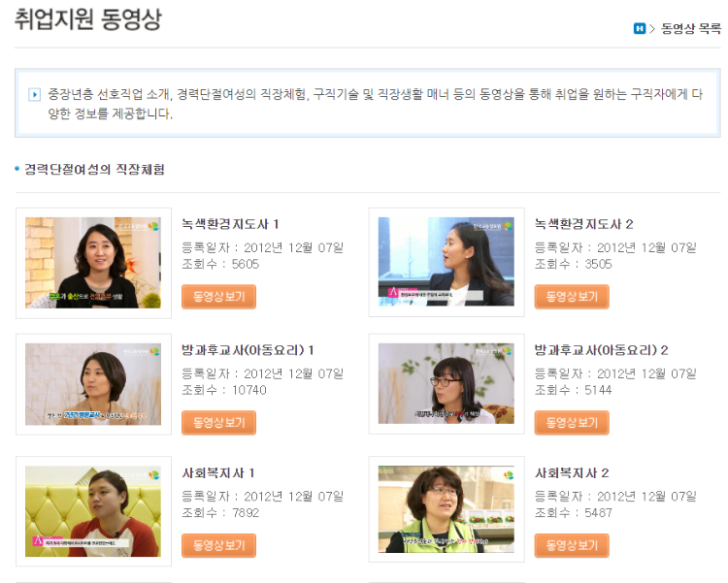728x583 pixels.
Task: Play 방과후교사(아동요리) 1 with 동영상보기 button
Action: [218, 422]
